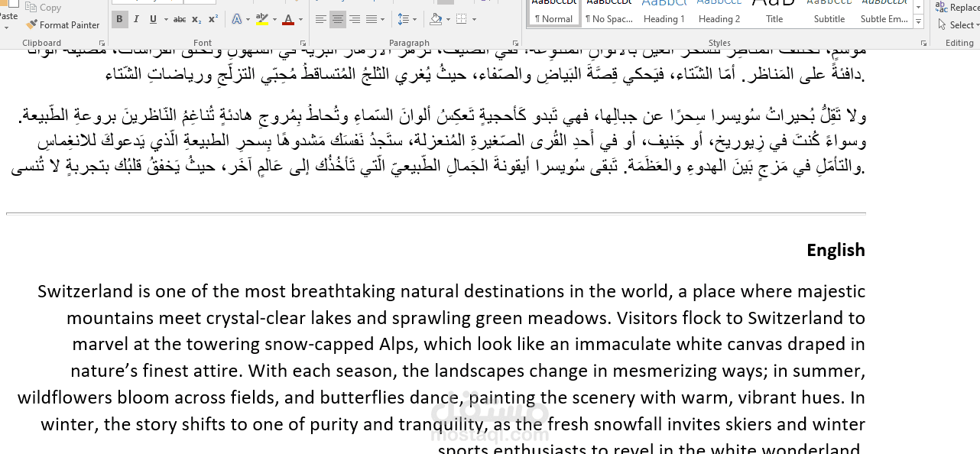Apply the Heading 1 style
This screenshot has height=454, width=980.
[x=664, y=12]
